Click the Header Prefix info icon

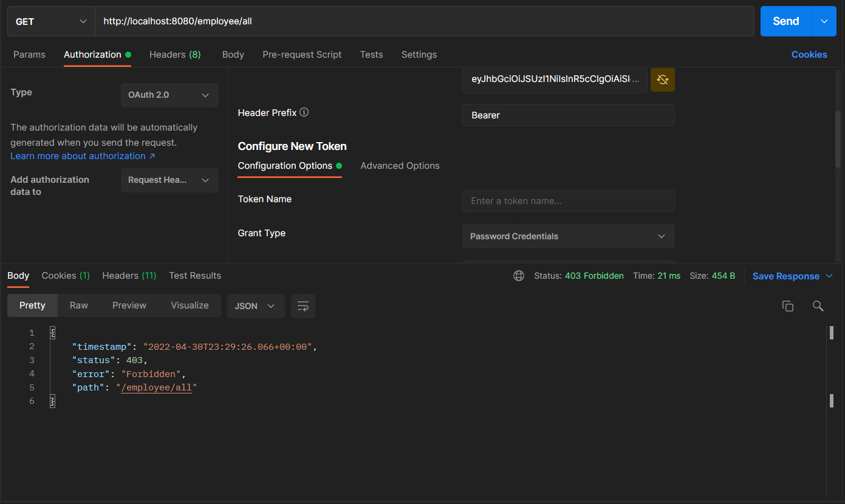304,112
